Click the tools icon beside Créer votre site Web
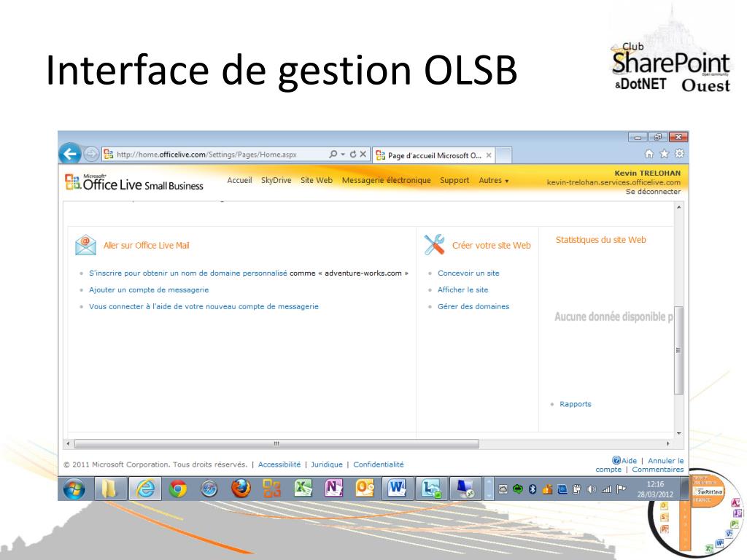The width and height of the screenshot is (747, 560). tap(434, 245)
